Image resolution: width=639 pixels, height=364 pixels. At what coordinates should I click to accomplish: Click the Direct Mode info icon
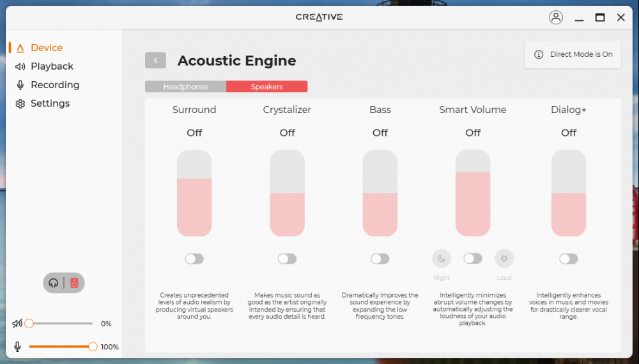(x=539, y=54)
